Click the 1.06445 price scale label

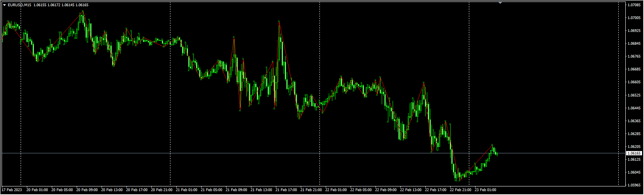(x=634, y=108)
